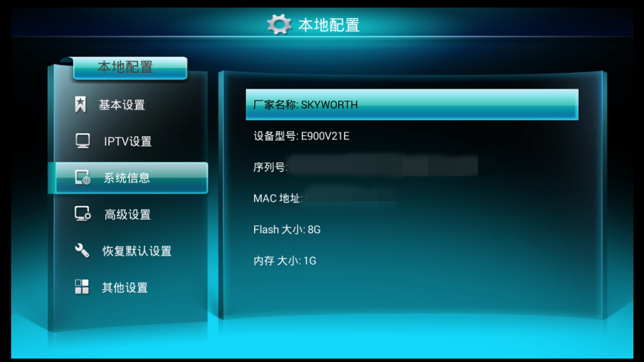Click the four-squares icon for 其他设置
The width and height of the screenshot is (644, 362).
(82, 287)
